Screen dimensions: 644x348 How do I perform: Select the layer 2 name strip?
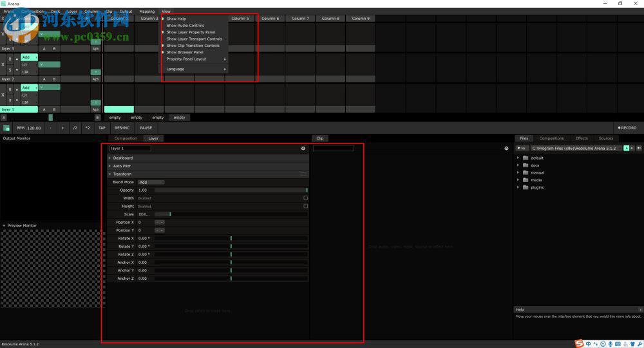[x=19, y=78]
